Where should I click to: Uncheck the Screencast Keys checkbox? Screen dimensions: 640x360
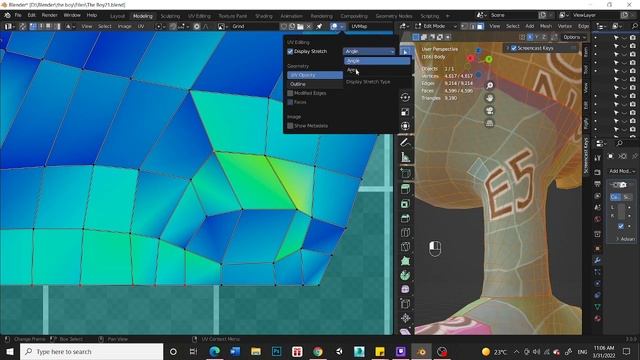click(514, 48)
